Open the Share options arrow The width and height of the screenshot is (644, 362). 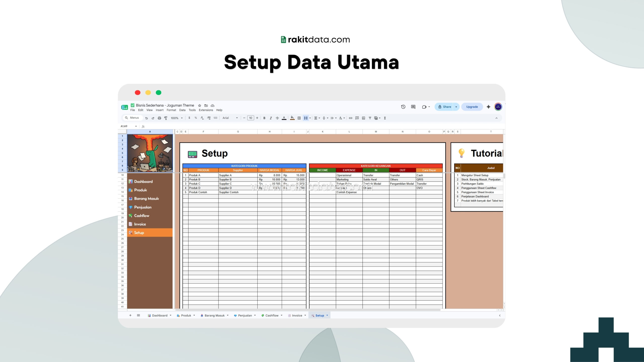pos(456,107)
